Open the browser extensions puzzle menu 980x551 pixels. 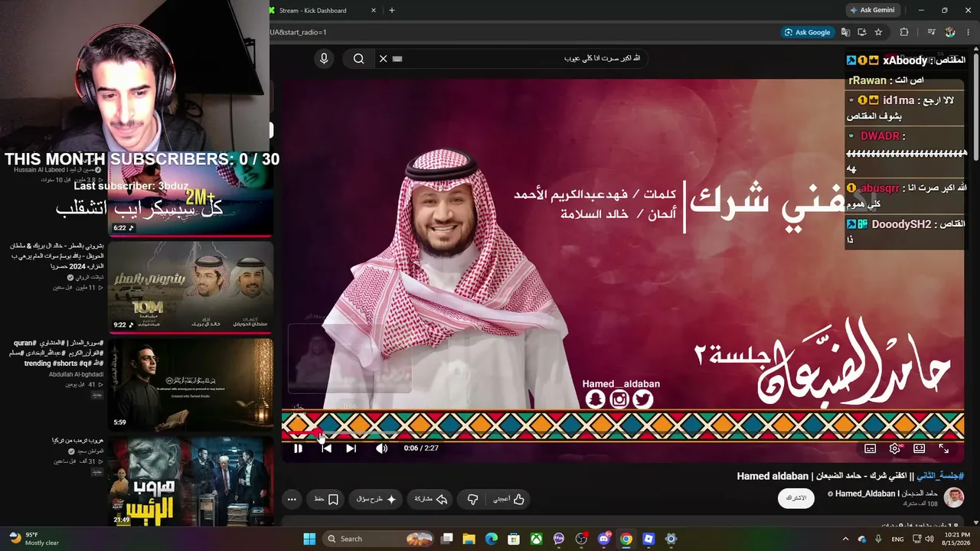click(904, 32)
